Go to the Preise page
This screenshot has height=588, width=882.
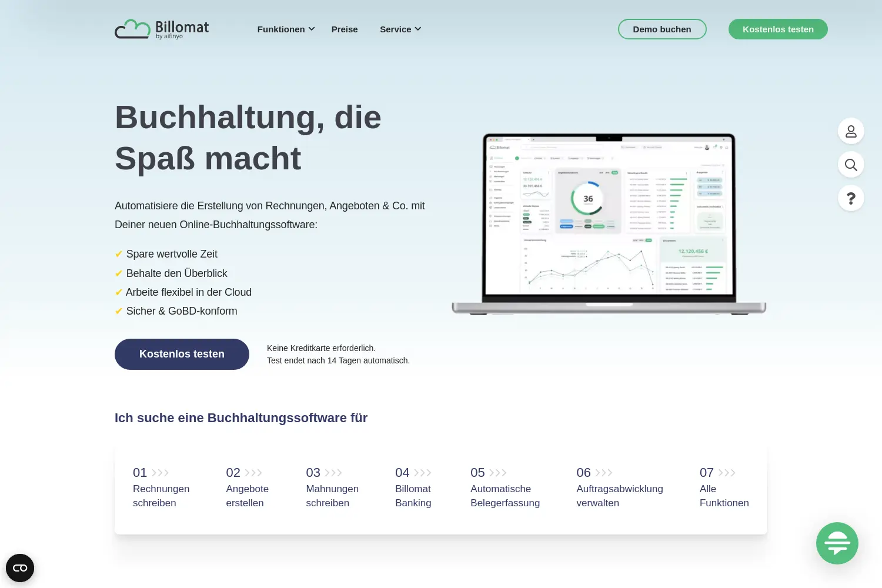345,29
